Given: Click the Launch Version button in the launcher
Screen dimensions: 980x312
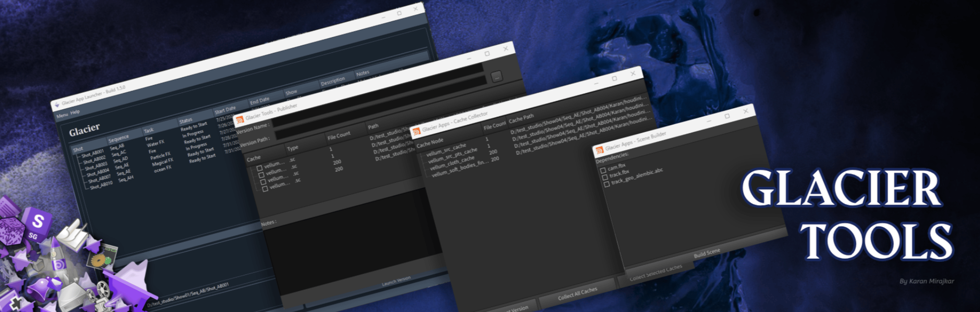Looking at the screenshot, I should coord(396,282).
